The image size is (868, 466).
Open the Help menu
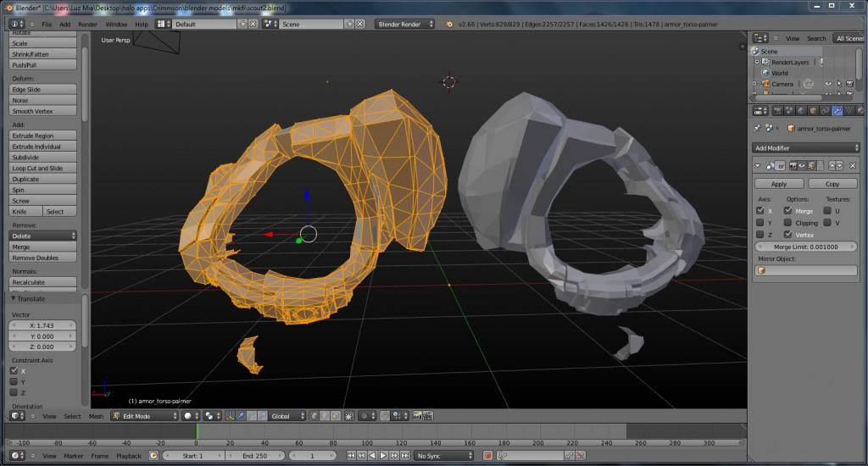pos(142,25)
